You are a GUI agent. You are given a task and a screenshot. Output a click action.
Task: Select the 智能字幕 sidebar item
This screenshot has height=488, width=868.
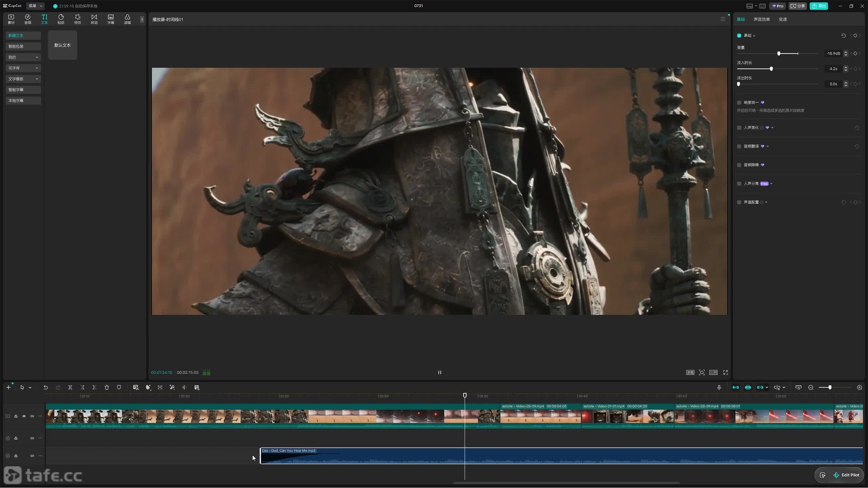[x=23, y=90]
